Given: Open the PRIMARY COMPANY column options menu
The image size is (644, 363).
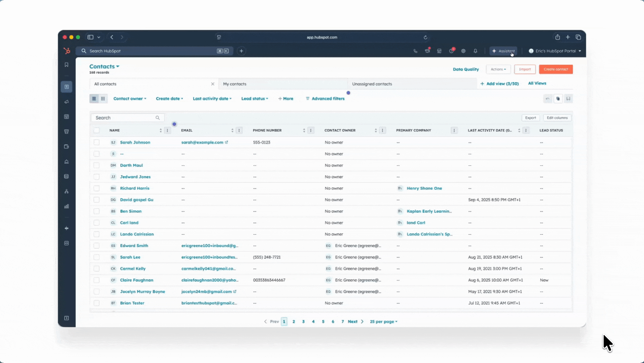Looking at the screenshot, I should [x=454, y=130].
